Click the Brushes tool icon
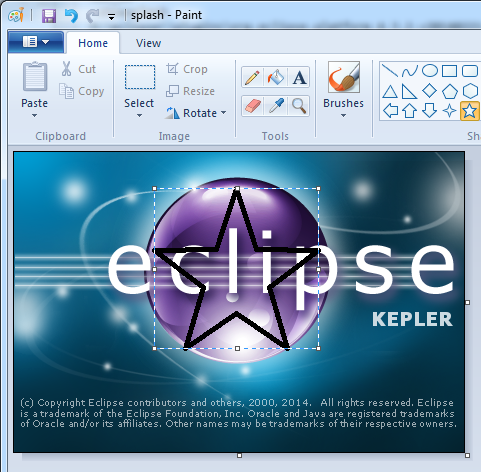This screenshot has width=481, height=472. point(344,77)
